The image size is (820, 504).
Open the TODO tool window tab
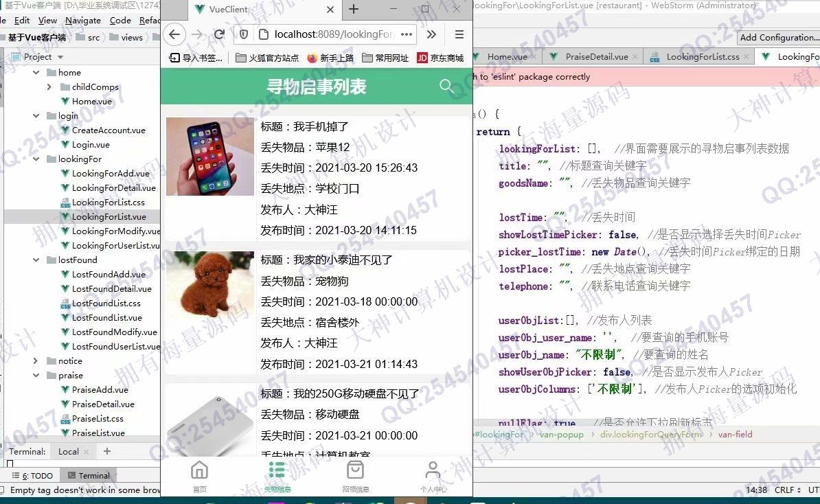pyautogui.click(x=32, y=476)
